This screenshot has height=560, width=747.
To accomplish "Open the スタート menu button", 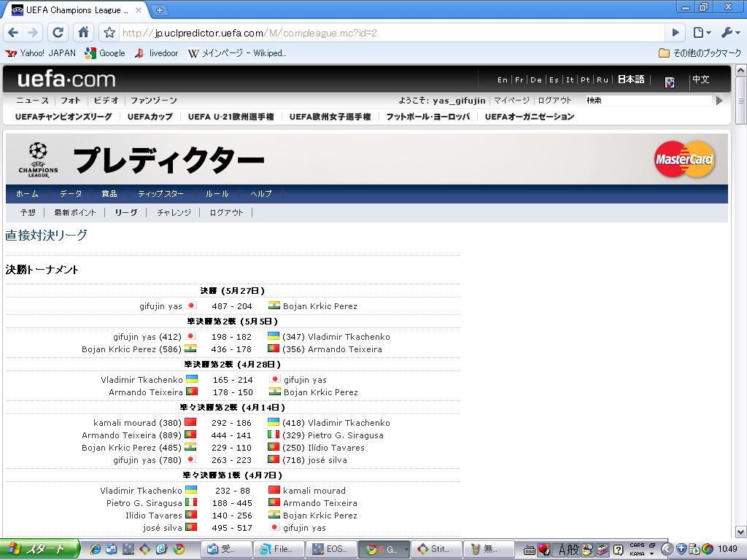I will click(39, 549).
